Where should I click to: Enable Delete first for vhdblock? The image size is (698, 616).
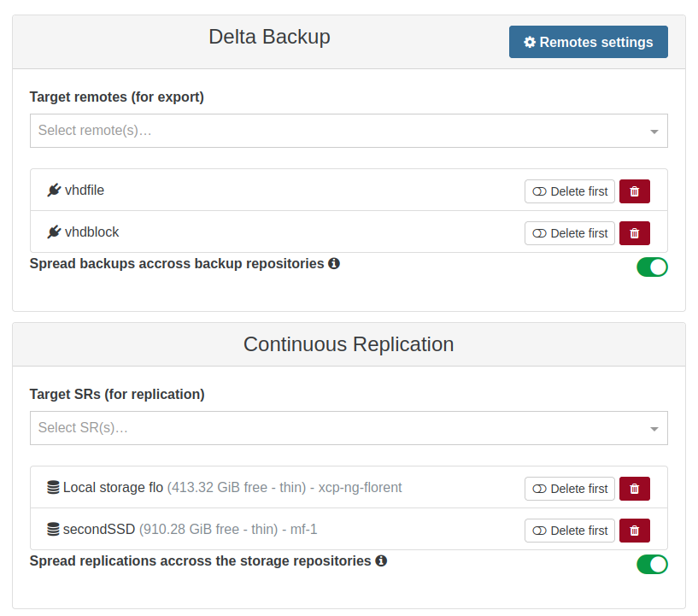569,233
